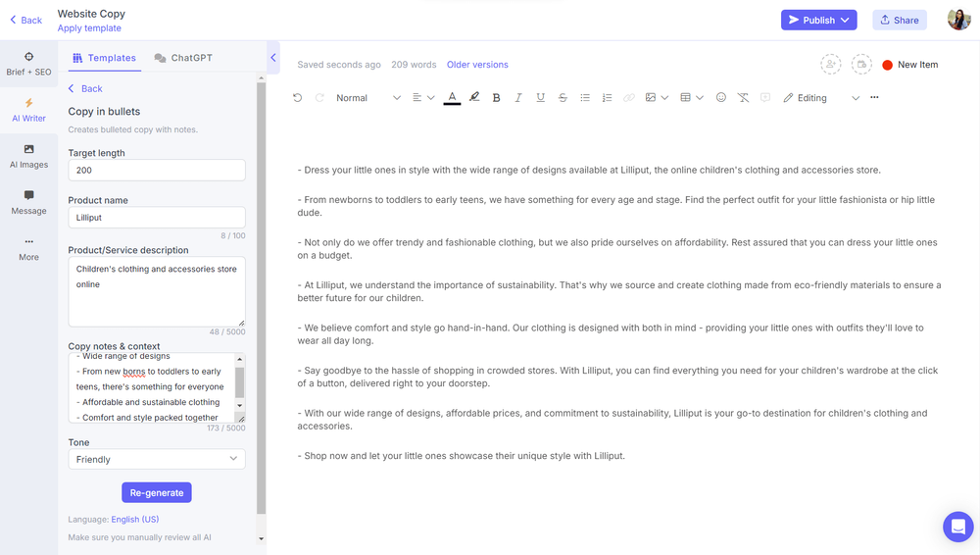
Task: Switch to the ChatGPT tab
Action: (183, 58)
